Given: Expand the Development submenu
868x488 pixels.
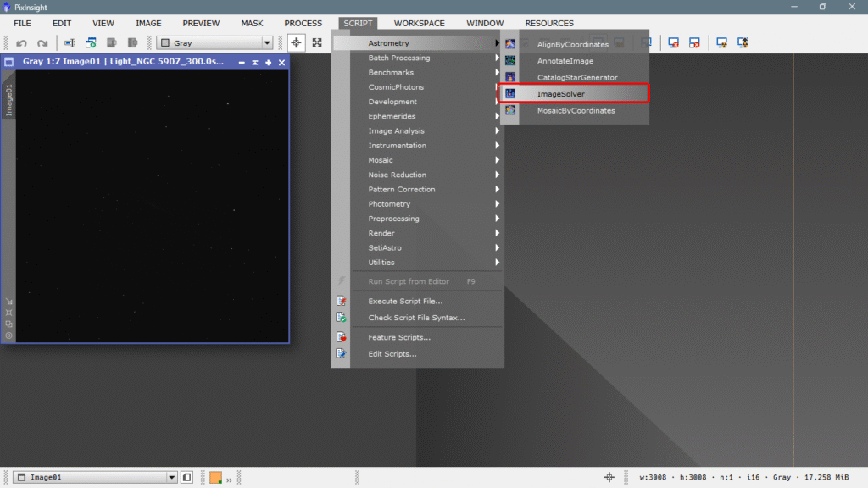Looking at the screenshot, I should 417,102.
